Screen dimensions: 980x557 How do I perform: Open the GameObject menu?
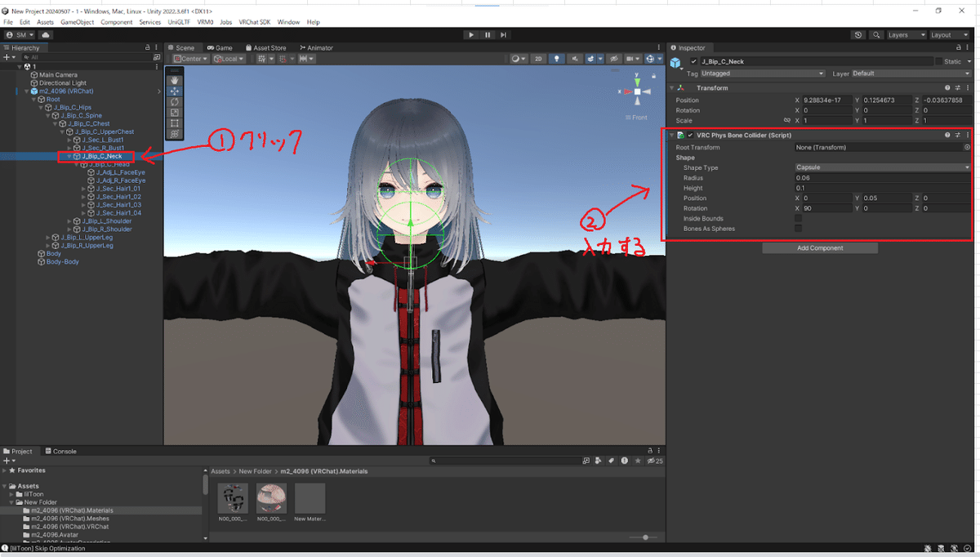(77, 22)
